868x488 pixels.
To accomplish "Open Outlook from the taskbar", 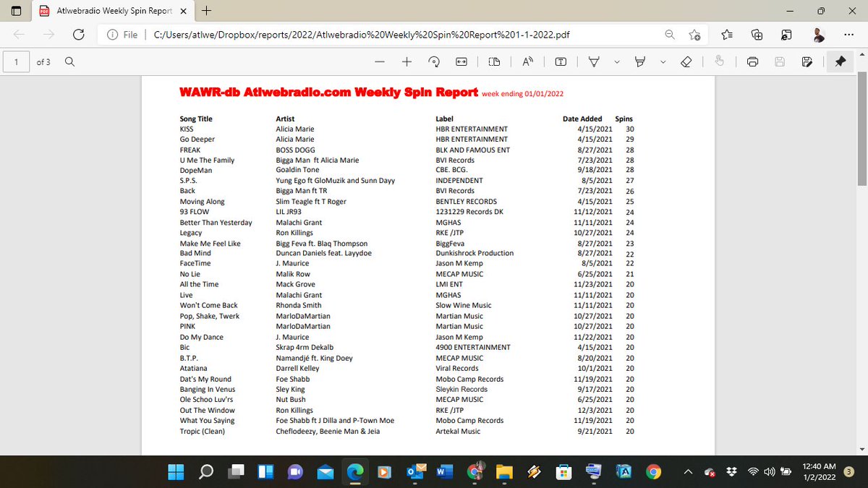I will (414, 472).
